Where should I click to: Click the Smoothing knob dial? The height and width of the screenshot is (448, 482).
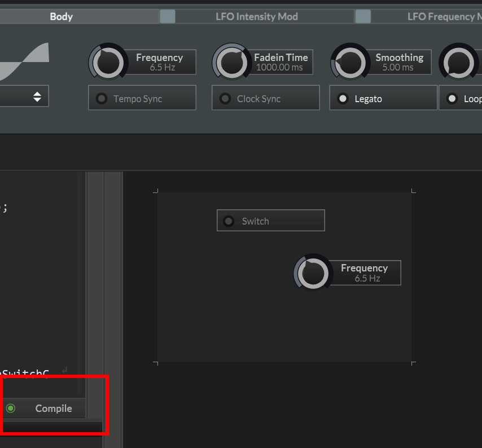tap(350, 62)
